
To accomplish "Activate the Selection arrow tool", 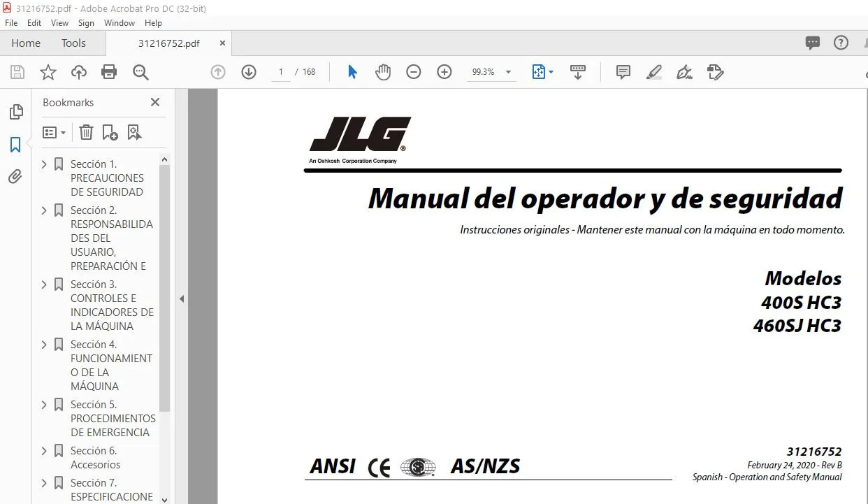I will pyautogui.click(x=352, y=72).
